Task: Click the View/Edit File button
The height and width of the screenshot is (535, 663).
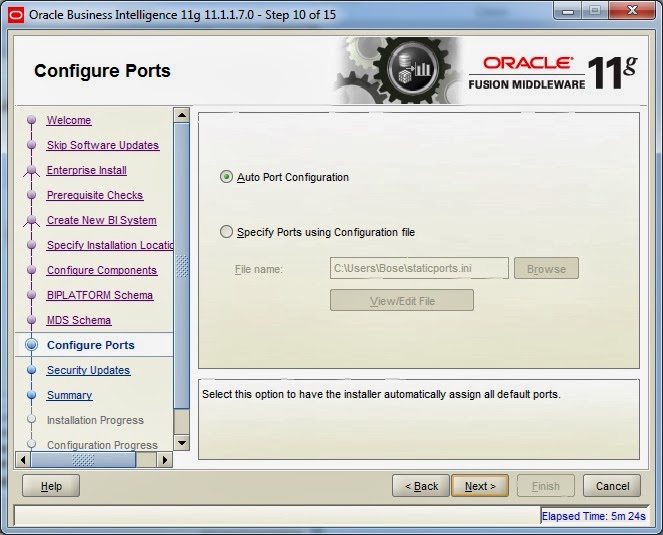Action: [x=402, y=300]
